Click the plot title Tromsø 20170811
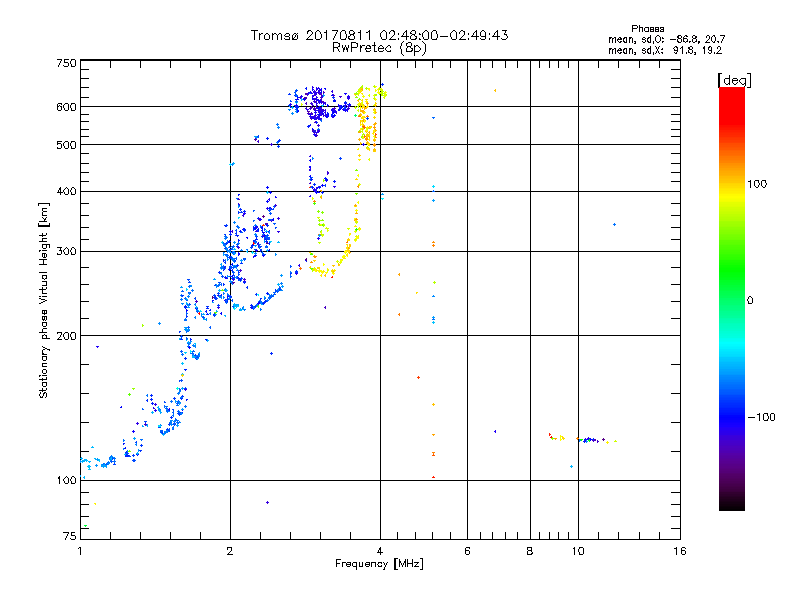The width and height of the screenshot is (800, 600). [379, 35]
